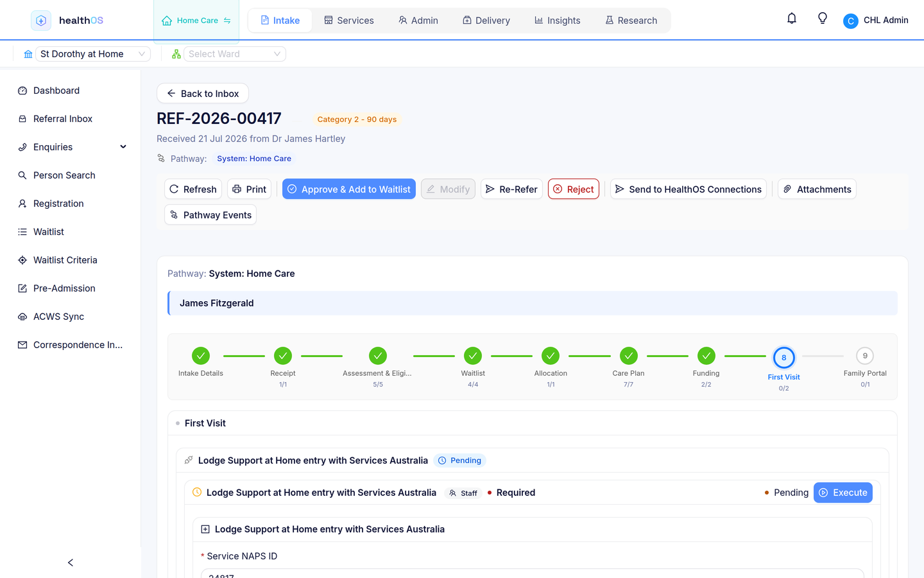Open ACWS Sync in the sidebar
The width and height of the screenshot is (924, 578).
[x=71, y=317]
